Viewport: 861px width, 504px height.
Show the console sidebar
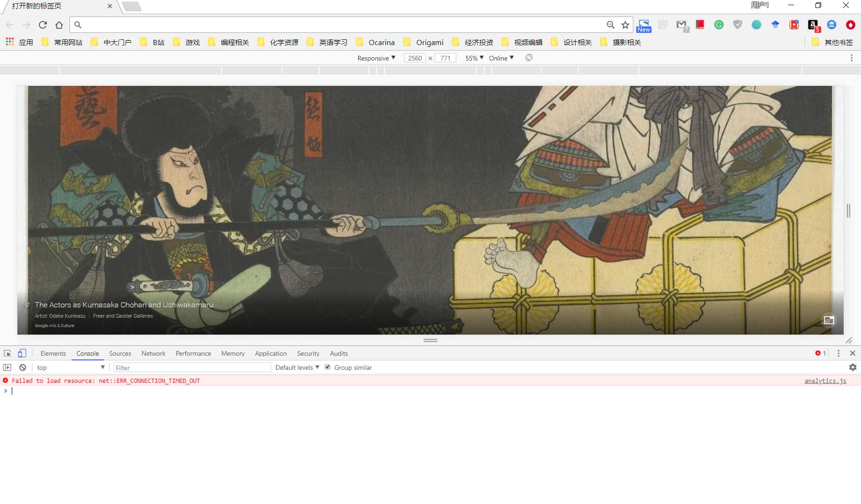tap(7, 367)
